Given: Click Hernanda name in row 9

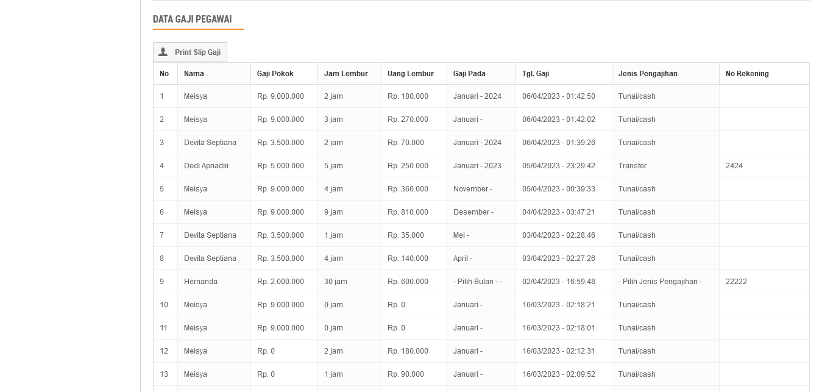Looking at the screenshot, I should pyautogui.click(x=200, y=281).
